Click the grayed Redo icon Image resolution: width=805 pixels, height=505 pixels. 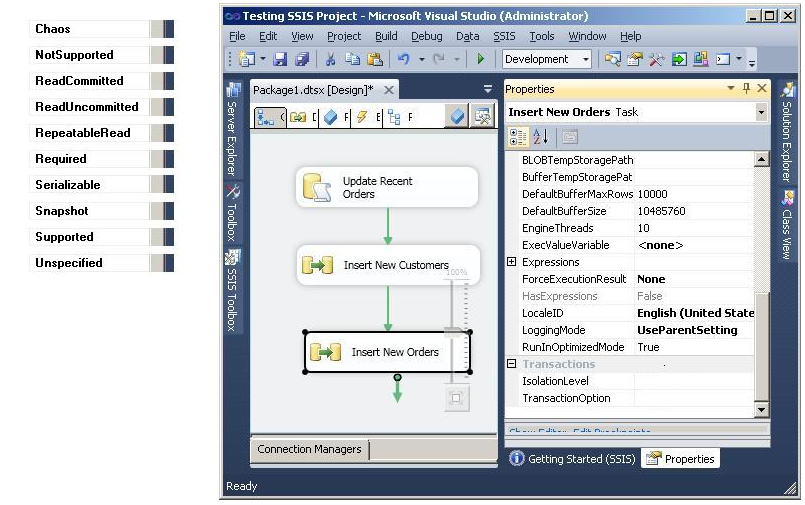click(x=439, y=60)
